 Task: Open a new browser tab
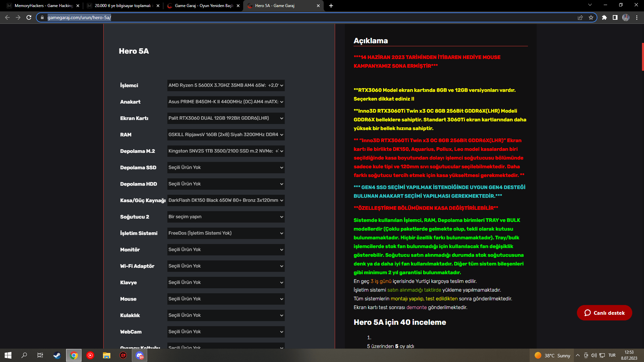pyautogui.click(x=331, y=6)
